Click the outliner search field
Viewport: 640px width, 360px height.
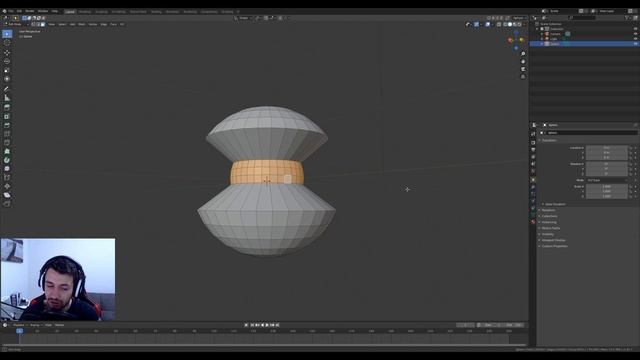pyautogui.click(x=582, y=18)
